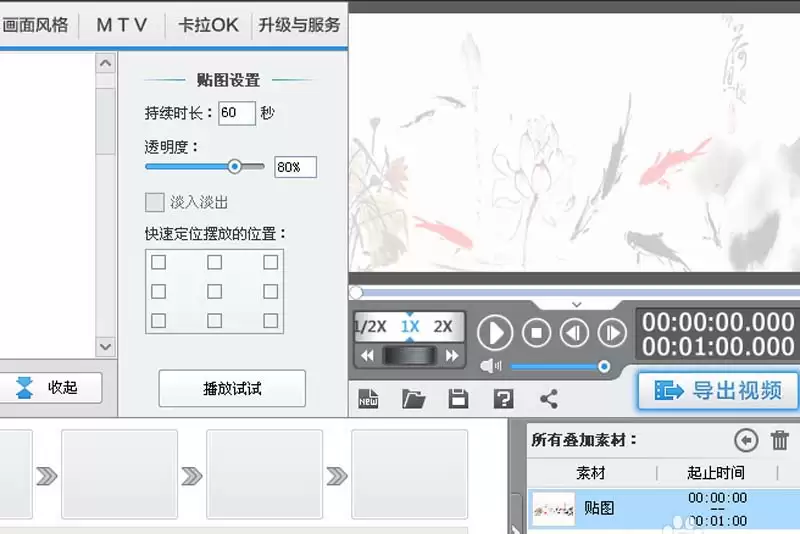Click the third full-width empty storyboard slot

tap(410, 474)
